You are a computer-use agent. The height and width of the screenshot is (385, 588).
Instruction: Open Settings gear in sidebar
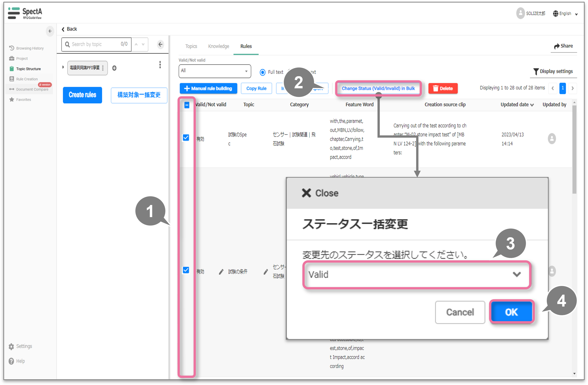(11, 346)
